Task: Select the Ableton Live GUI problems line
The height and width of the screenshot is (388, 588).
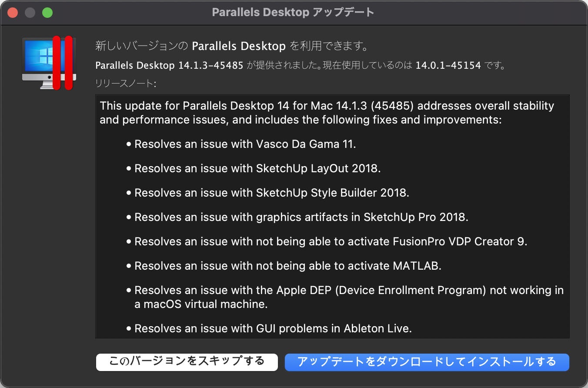Action: pyautogui.click(x=273, y=328)
